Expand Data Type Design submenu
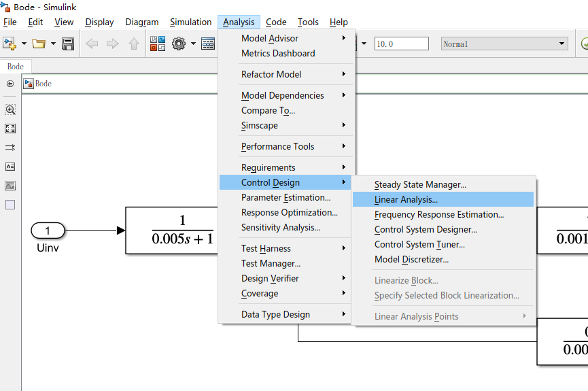Screen dimensions: 588x391 click(286, 314)
